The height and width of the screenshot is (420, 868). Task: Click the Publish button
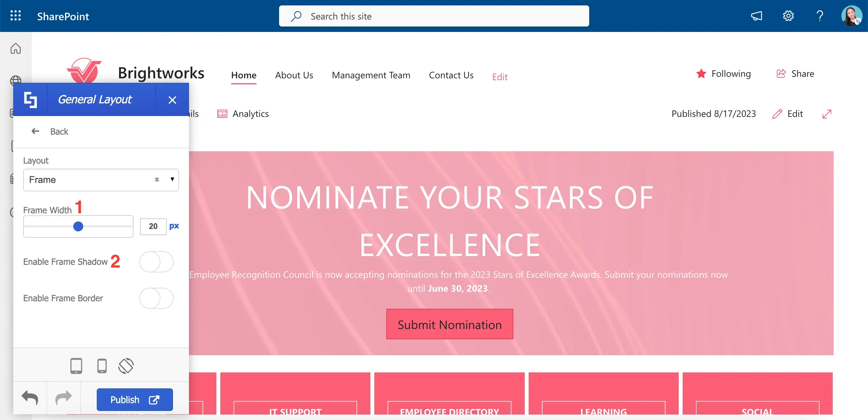[135, 400]
